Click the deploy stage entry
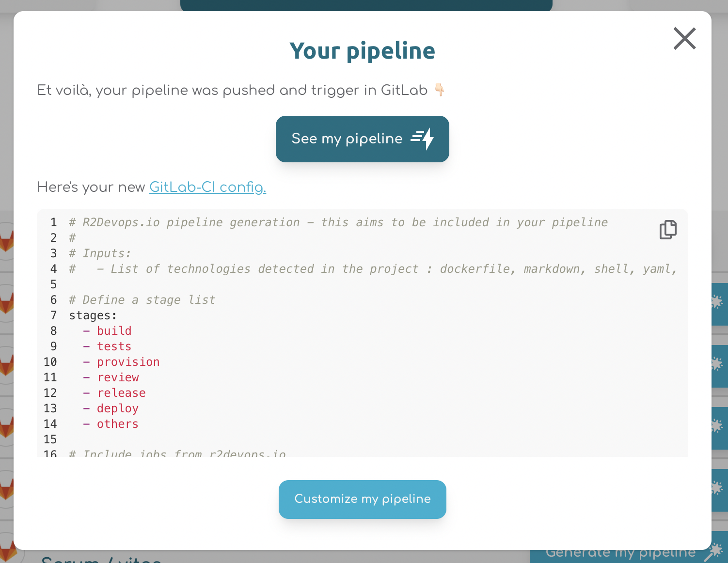This screenshot has height=563, width=728. coord(118,408)
